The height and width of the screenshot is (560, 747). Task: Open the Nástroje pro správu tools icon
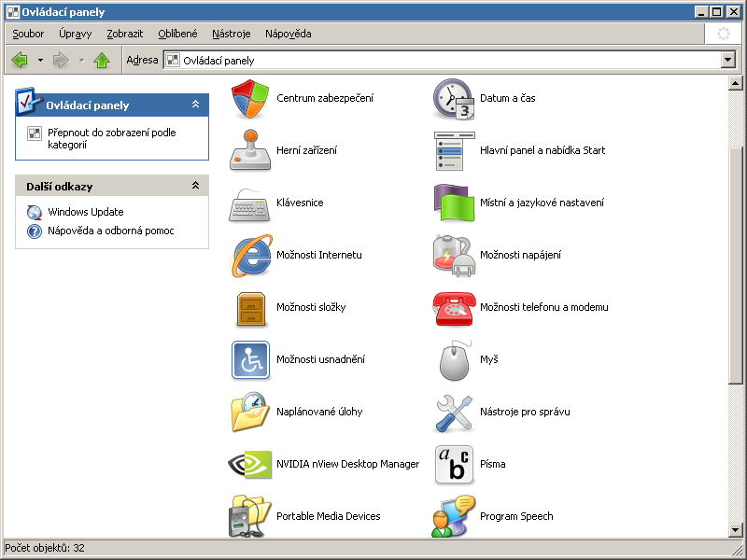pyautogui.click(x=454, y=413)
